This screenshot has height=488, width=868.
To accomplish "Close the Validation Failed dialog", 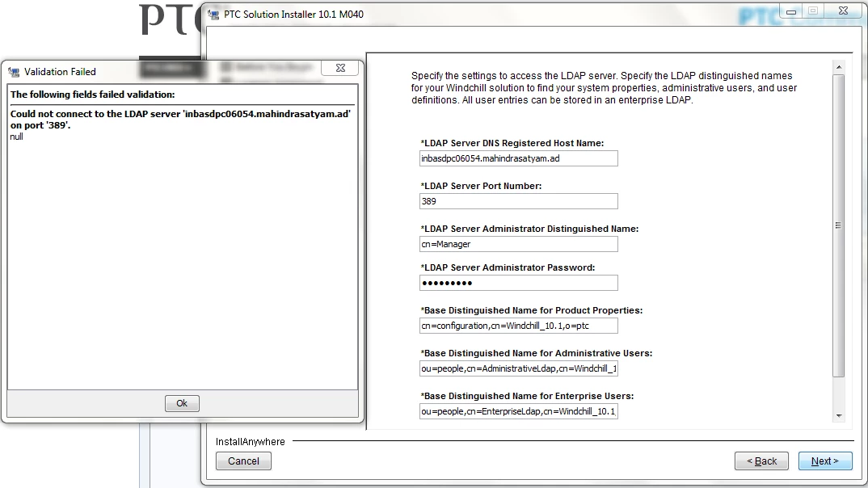I will tap(340, 68).
